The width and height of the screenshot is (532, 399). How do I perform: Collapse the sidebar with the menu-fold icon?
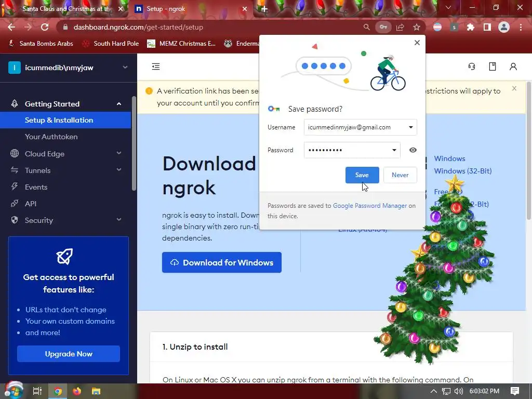[156, 66]
